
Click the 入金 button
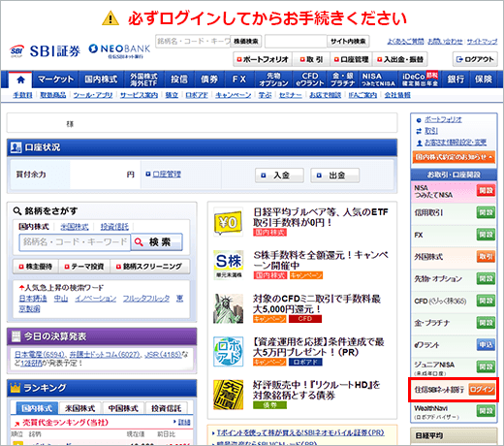[279, 175]
